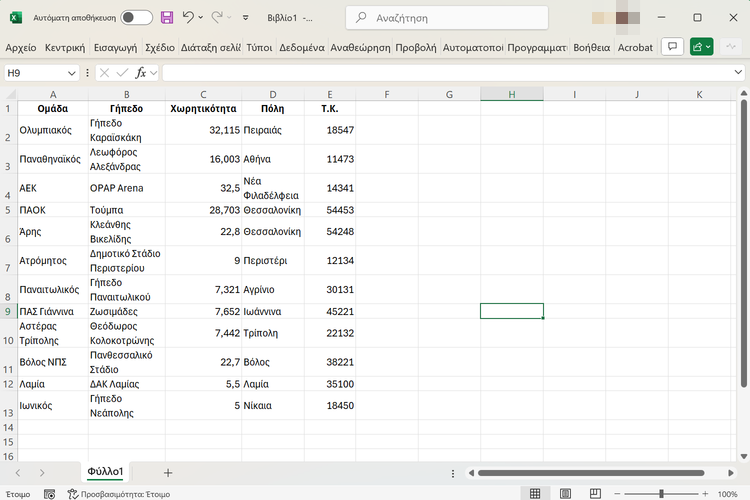This screenshot has width=750, height=500.
Task: Click the cell with postal code 38221
Action: 330,362
